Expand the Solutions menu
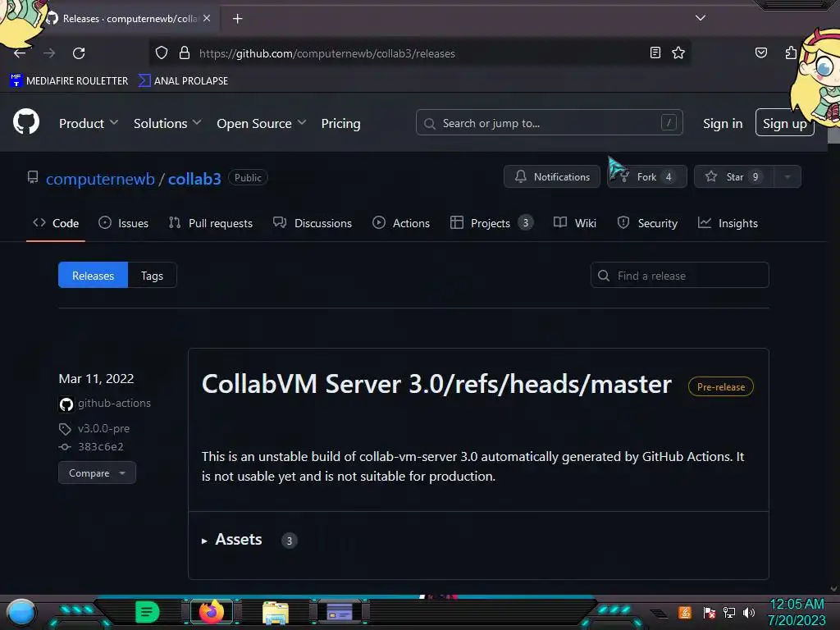This screenshot has width=840, height=630. (x=167, y=123)
